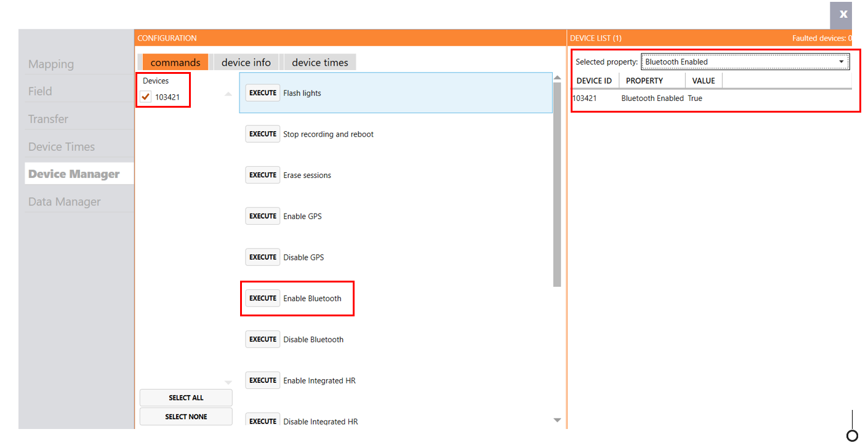Switch to the device info tab

tap(246, 62)
